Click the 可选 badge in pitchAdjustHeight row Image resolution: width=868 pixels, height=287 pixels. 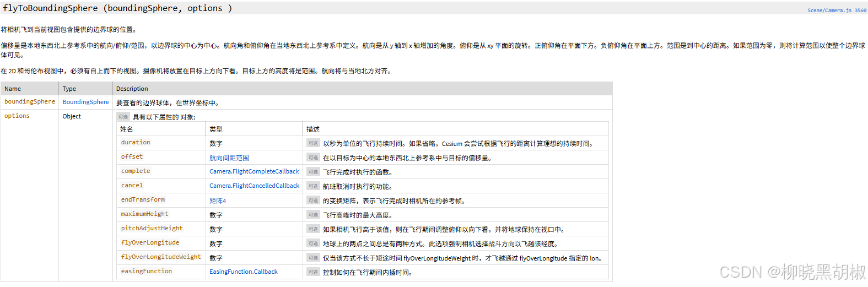pos(313,229)
